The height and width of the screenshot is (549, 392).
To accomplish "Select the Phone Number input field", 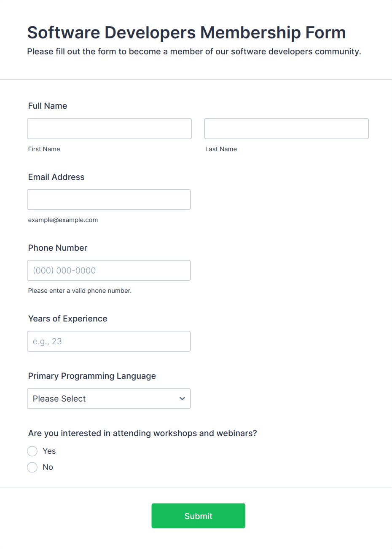I will [109, 270].
